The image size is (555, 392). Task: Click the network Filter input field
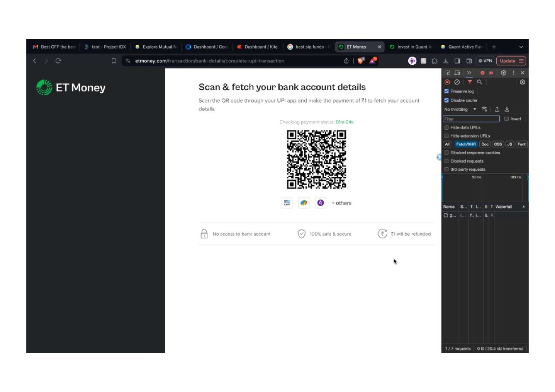point(471,119)
